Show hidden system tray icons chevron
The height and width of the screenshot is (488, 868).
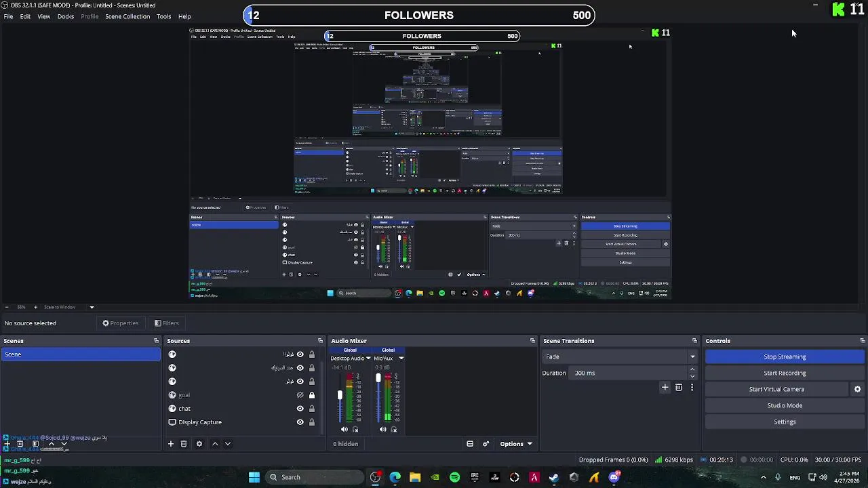point(763,477)
